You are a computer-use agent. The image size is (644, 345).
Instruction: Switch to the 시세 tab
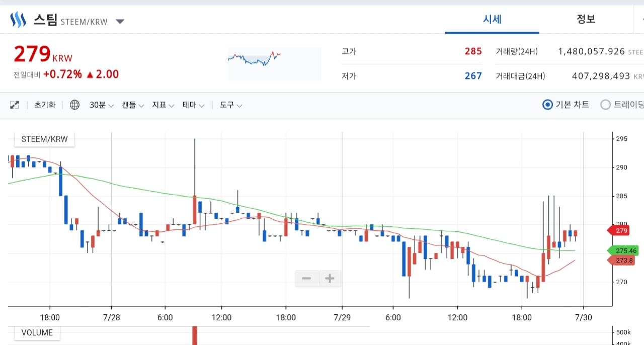tap(492, 20)
